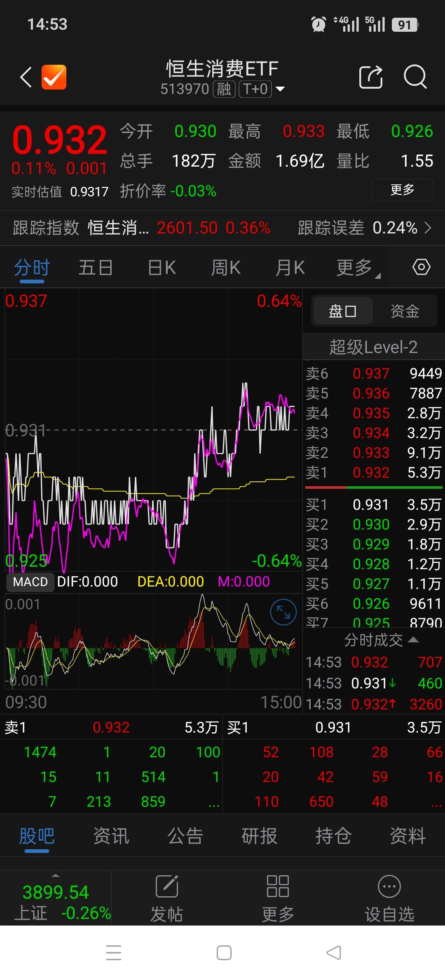The height and width of the screenshot is (980, 445).
Task: Open the 公告 tab
Action: tap(185, 836)
